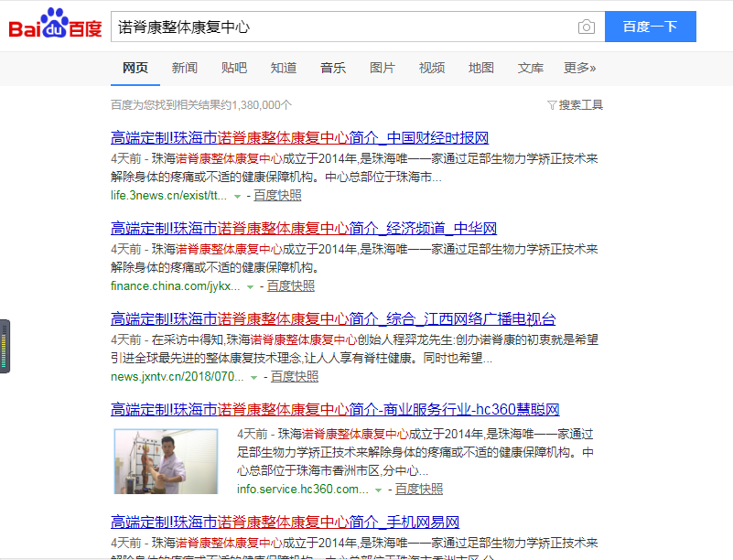
Task: Open the 音乐 tab
Action: [333, 69]
